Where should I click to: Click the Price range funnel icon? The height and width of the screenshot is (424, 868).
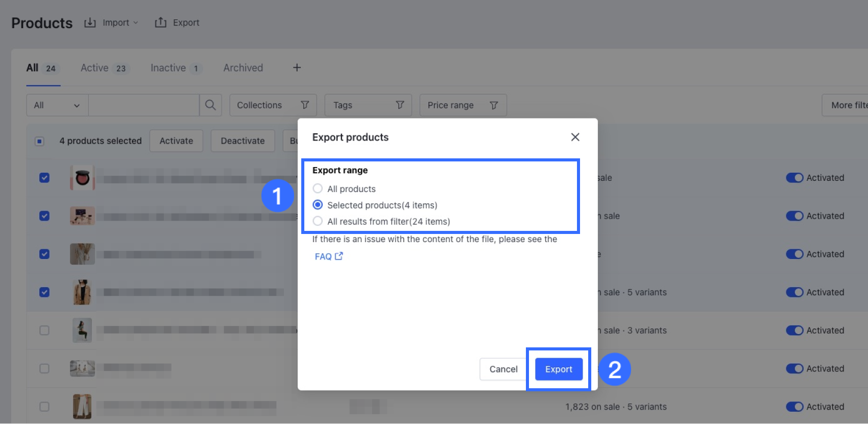tap(494, 105)
